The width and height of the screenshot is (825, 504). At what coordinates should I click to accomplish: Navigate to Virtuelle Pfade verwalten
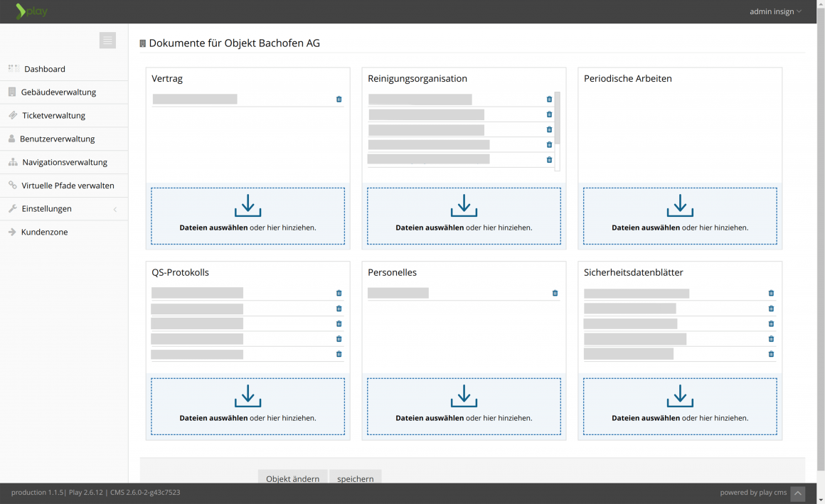(x=68, y=186)
